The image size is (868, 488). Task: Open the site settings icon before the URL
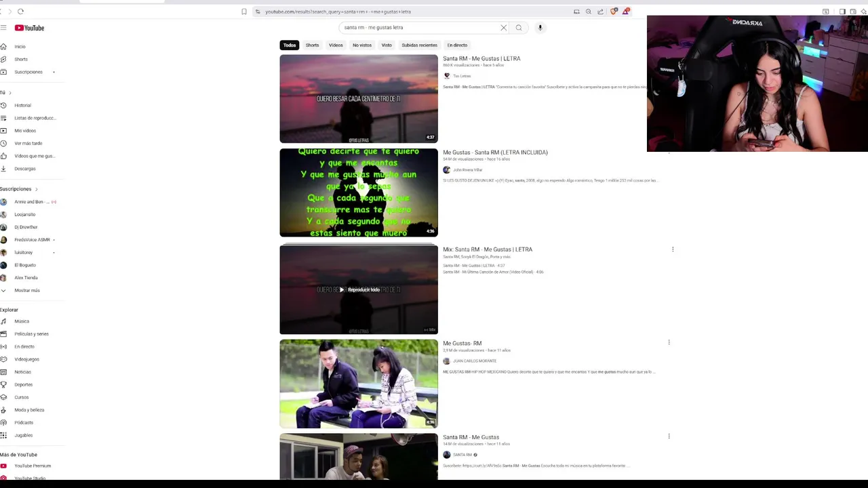coord(258,12)
